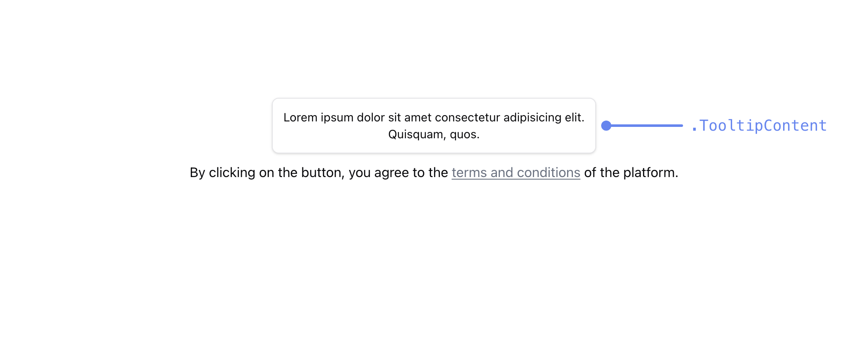Select the .TooltipContent label
Screen dimensions: 868x344
758,126
